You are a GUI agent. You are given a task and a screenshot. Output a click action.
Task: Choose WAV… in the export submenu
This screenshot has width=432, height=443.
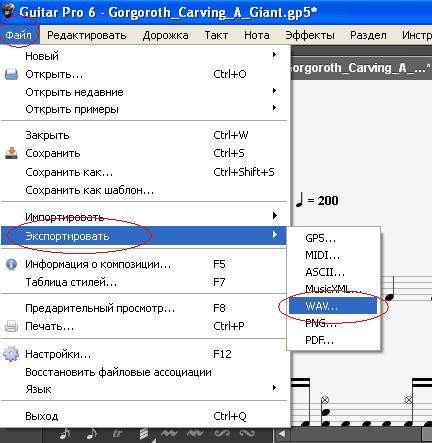pyautogui.click(x=333, y=306)
